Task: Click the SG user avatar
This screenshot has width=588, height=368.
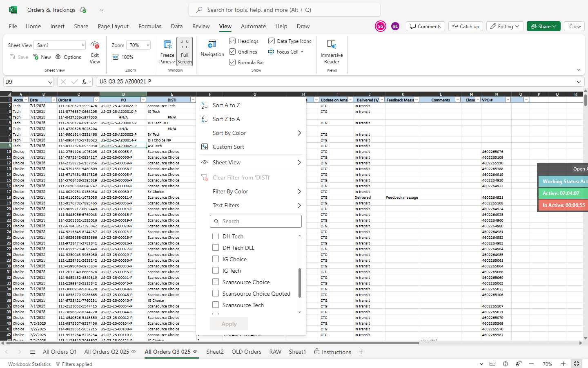Action: [380, 26]
